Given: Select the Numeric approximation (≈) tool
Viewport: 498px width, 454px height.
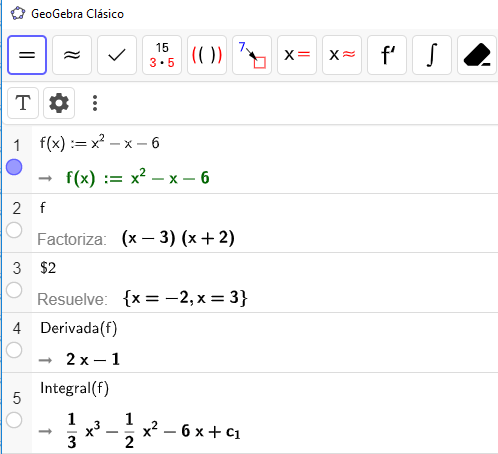Looking at the screenshot, I should (x=72, y=55).
